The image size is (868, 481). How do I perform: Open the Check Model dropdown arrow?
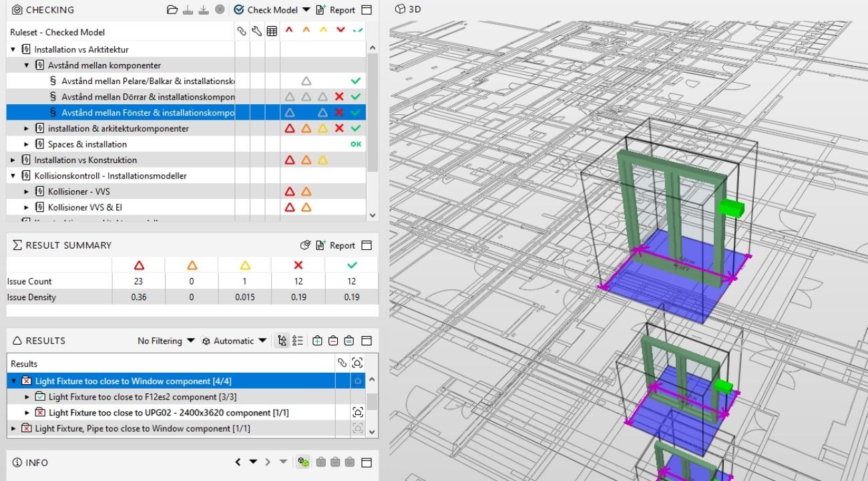[306, 10]
